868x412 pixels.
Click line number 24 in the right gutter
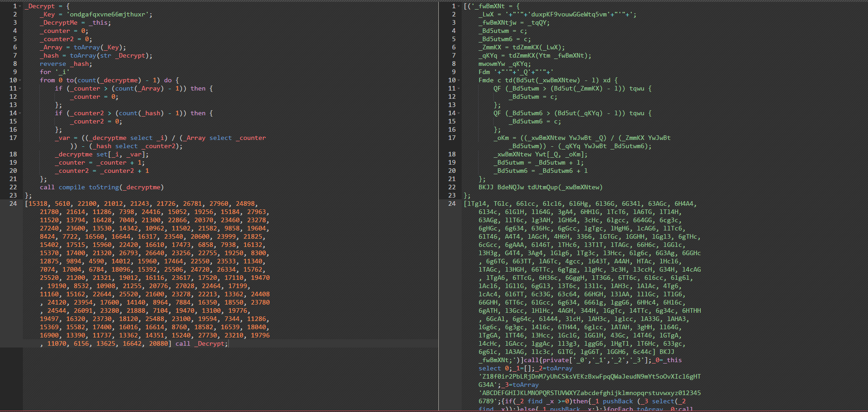[452, 204]
